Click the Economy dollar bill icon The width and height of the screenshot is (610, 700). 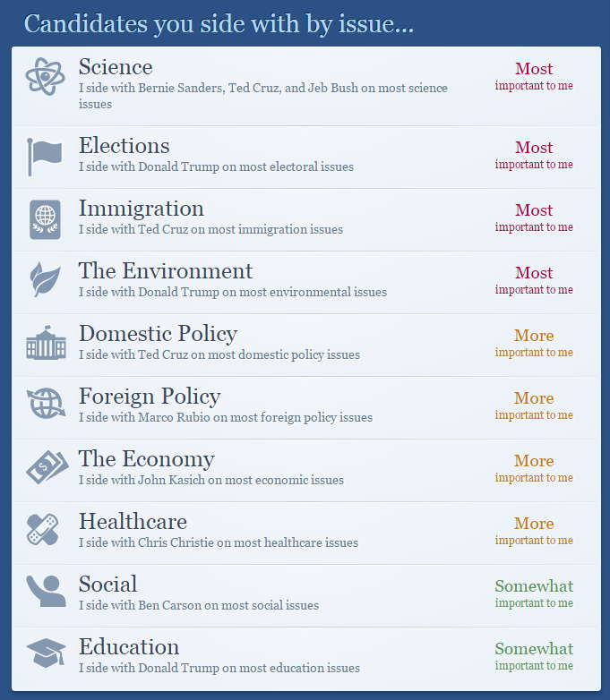(47, 467)
